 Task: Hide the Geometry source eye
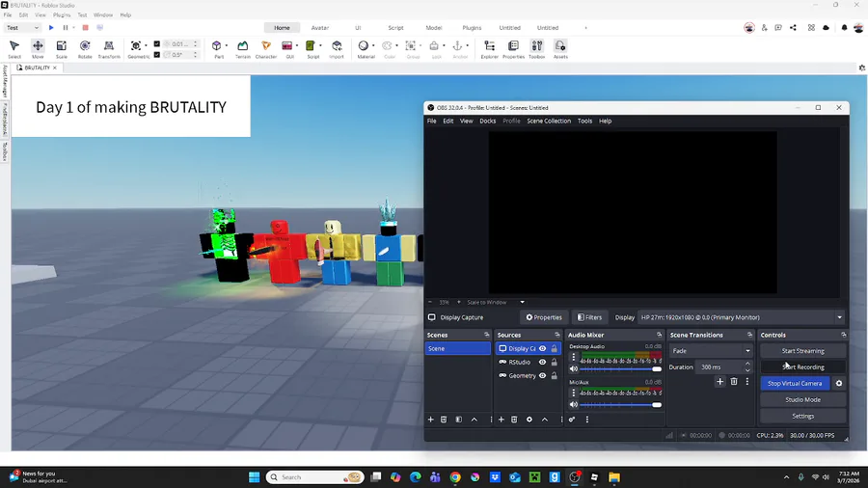click(542, 376)
